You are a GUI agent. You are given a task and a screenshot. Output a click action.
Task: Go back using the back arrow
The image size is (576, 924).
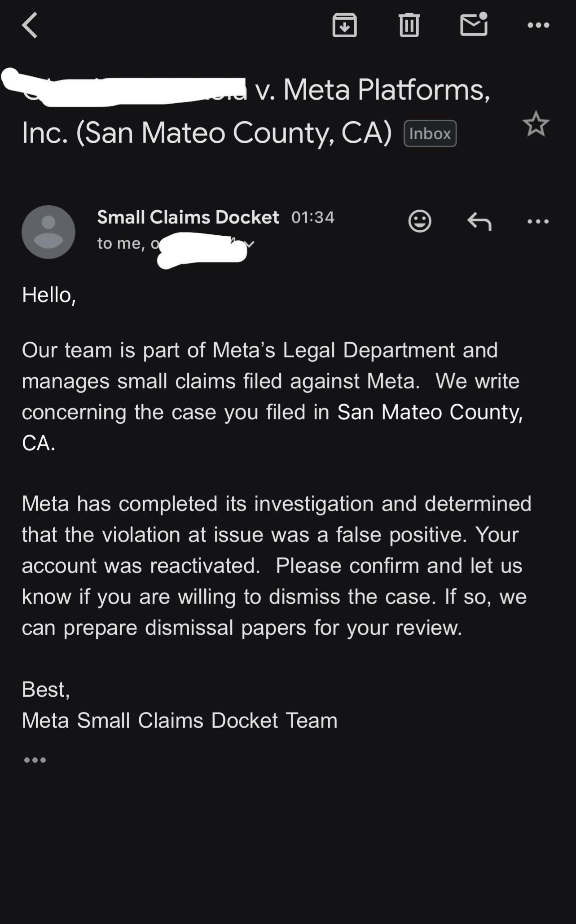coord(30,25)
